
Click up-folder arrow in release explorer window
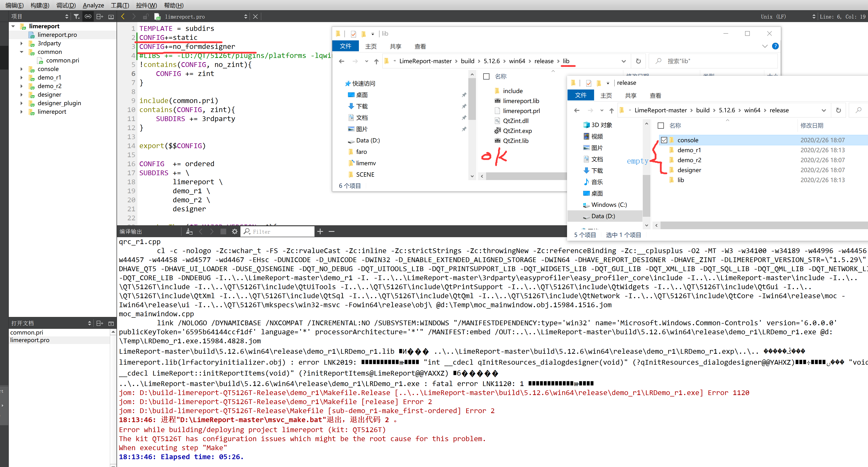coord(612,110)
